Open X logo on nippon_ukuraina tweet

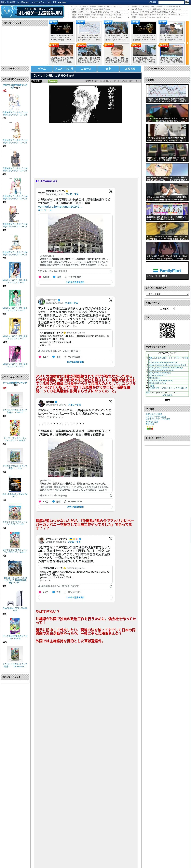(x=111, y=539)
